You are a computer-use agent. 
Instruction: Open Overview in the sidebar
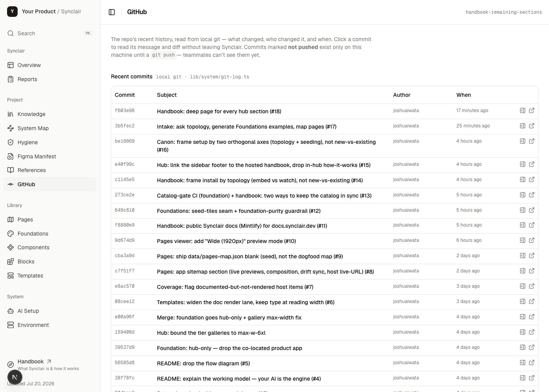point(50,65)
